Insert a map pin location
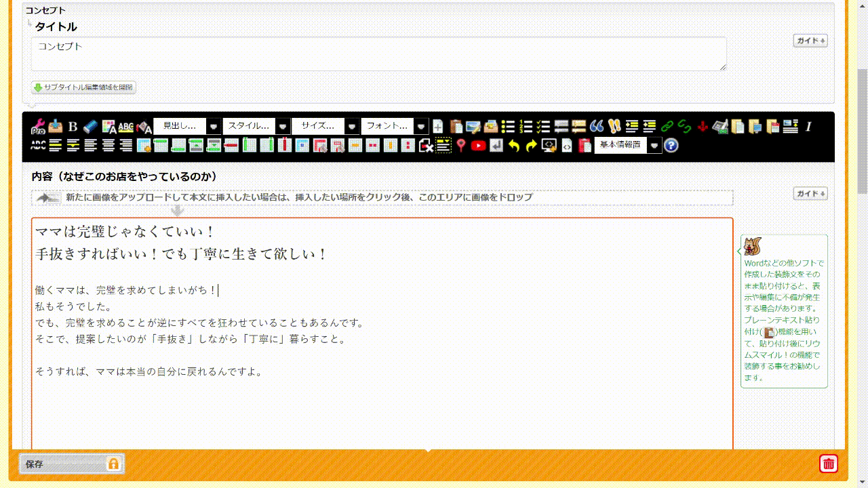The image size is (868, 488). point(461,146)
